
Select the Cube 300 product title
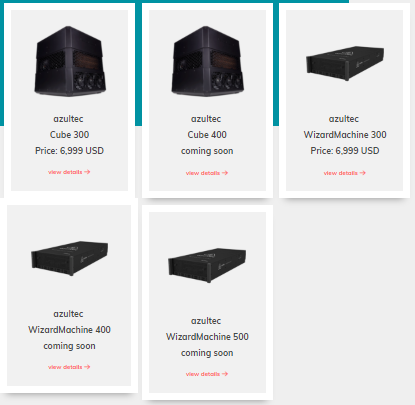(x=69, y=135)
